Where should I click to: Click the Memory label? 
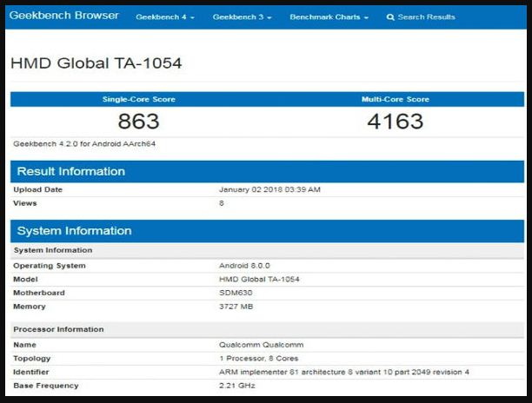[x=30, y=307]
